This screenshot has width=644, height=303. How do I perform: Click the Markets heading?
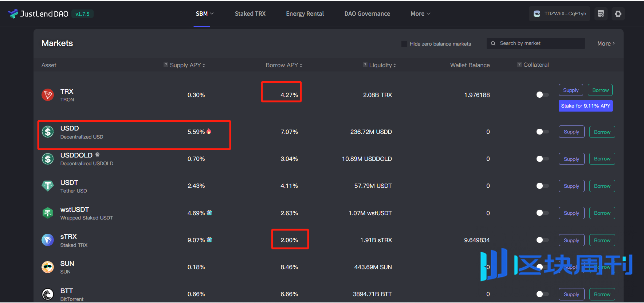pyautogui.click(x=57, y=43)
